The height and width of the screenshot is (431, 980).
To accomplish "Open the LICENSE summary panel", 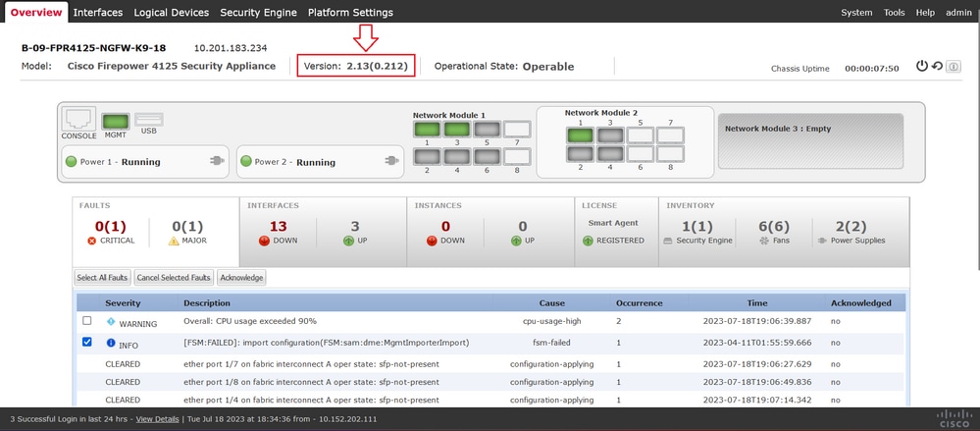I will click(616, 232).
